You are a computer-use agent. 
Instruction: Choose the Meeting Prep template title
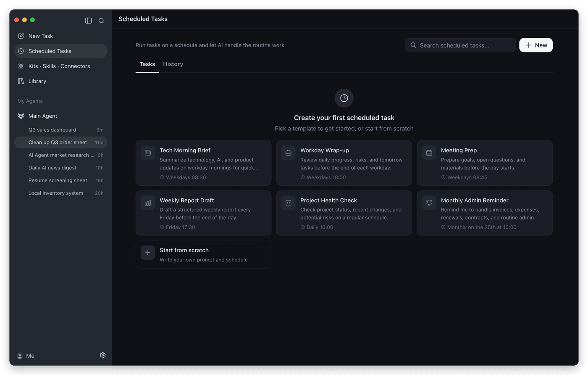459,151
